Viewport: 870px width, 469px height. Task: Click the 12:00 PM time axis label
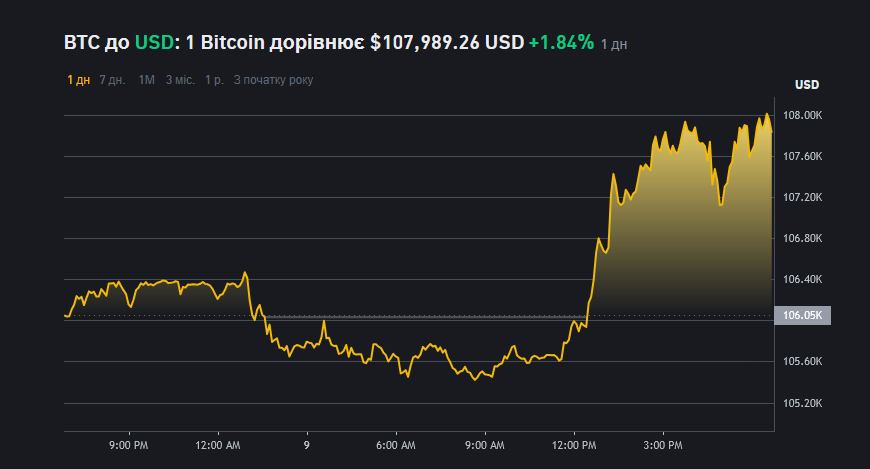pyautogui.click(x=574, y=445)
